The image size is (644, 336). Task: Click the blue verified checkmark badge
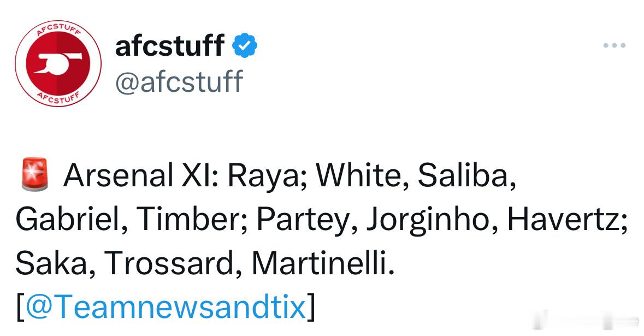(245, 45)
